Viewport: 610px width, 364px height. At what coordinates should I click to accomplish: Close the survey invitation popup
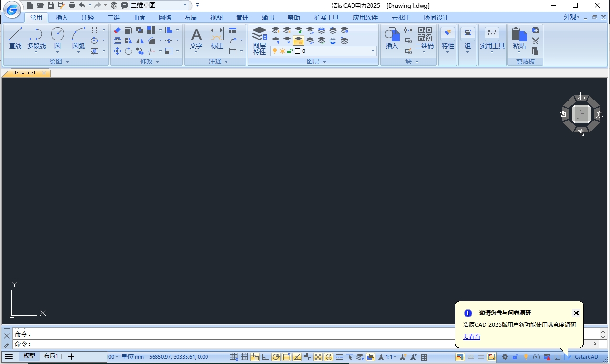tap(576, 313)
